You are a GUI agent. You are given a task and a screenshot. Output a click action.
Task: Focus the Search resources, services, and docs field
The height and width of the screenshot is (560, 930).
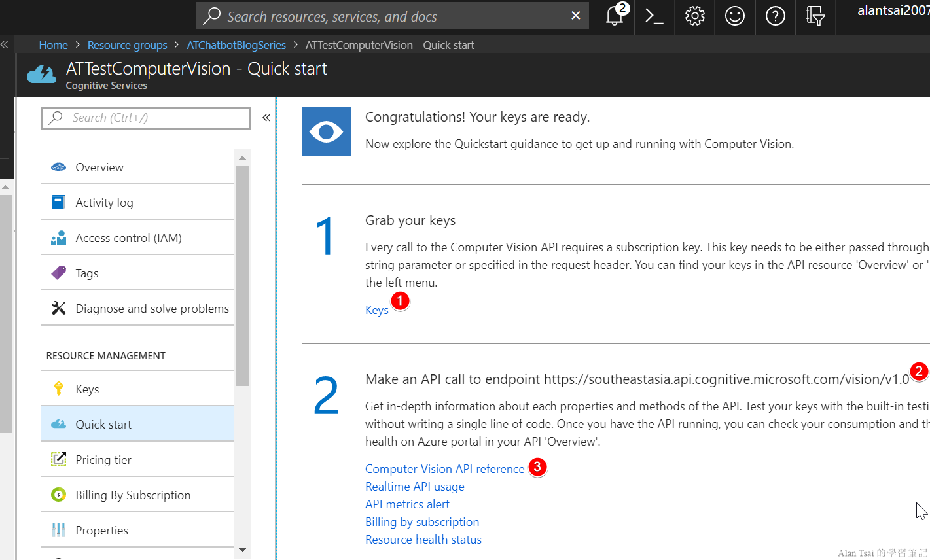pyautogui.click(x=393, y=16)
